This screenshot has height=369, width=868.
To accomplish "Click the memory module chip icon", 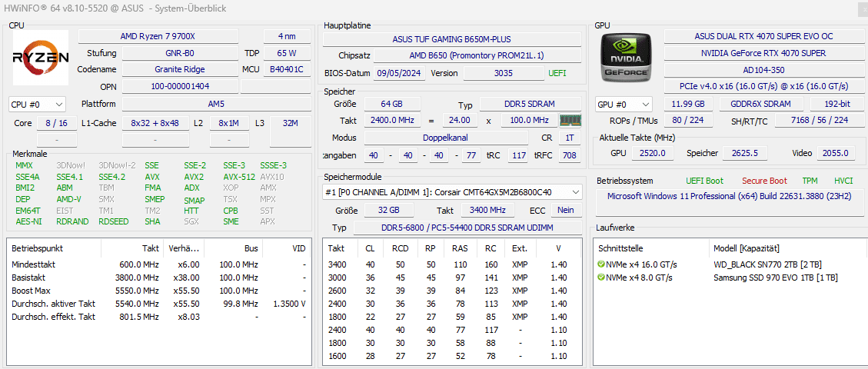I will (x=570, y=120).
